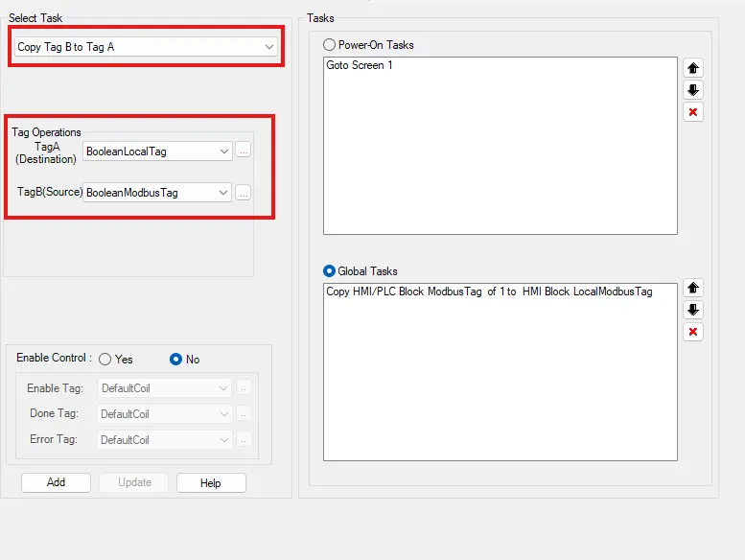This screenshot has height=560, width=745.
Task: Move Power-On task down with arrow icon
Action: tap(693, 90)
